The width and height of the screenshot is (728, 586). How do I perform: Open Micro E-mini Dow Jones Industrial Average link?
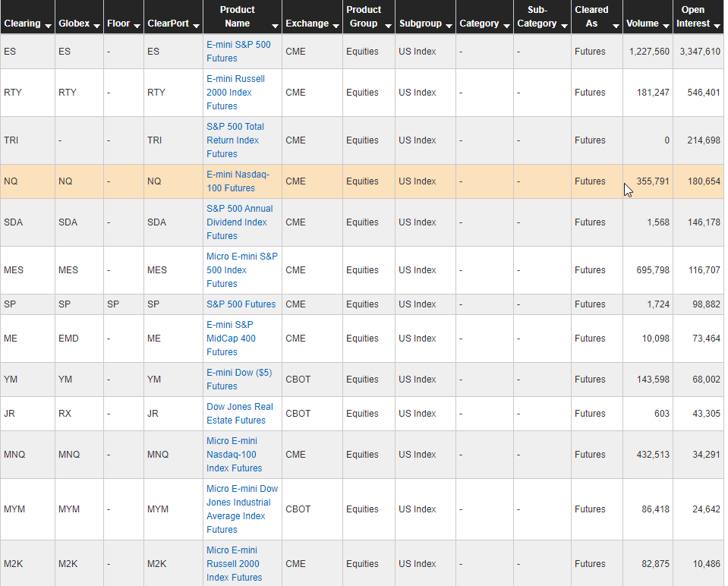click(x=242, y=509)
